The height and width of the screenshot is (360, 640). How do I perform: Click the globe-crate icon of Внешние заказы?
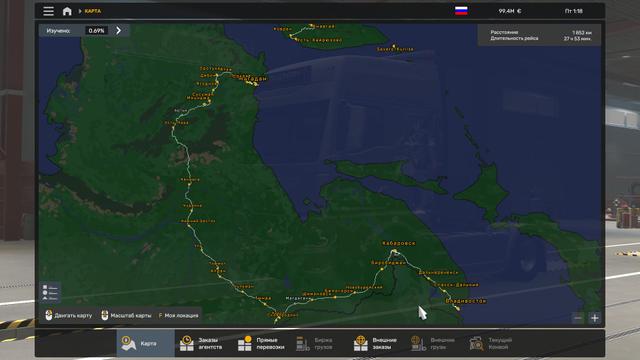(x=360, y=343)
